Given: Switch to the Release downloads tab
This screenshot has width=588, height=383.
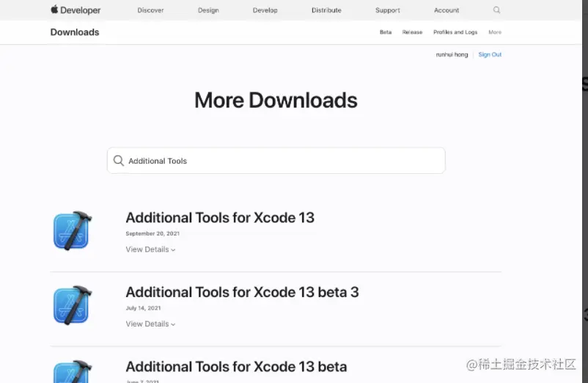Looking at the screenshot, I should 412,32.
